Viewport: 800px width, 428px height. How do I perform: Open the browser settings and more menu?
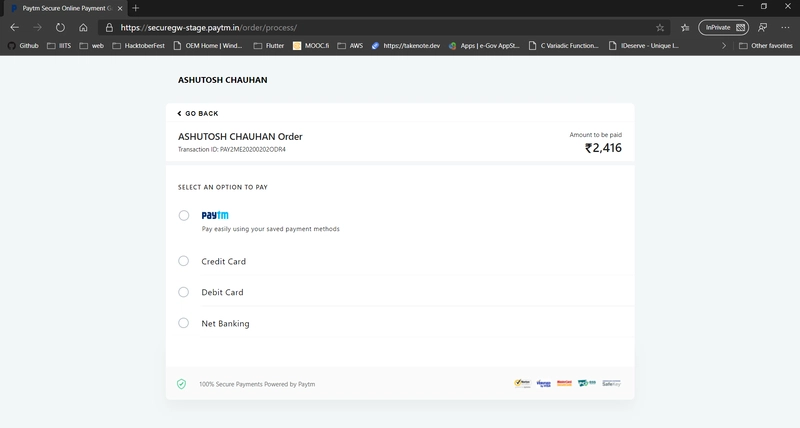(x=785, y=28)
